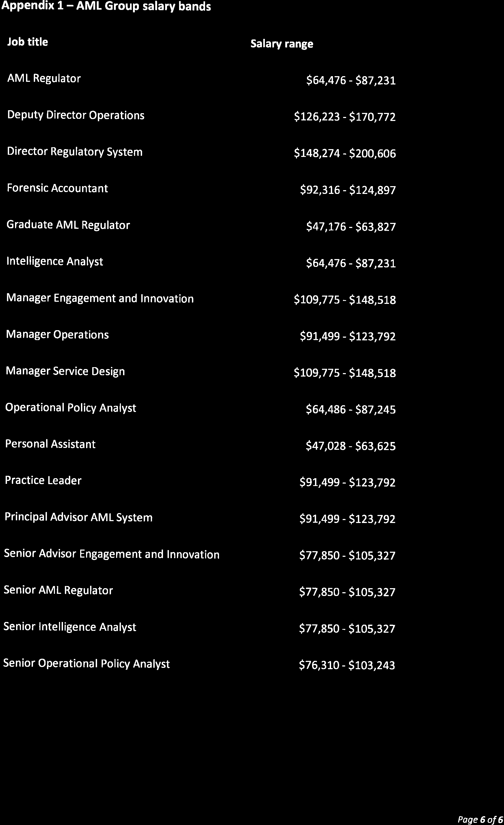Image resolution: width=504 pixels, height=825 pixels.
Task: Click the Director Regulatory System row label
Action: [75, 152]
